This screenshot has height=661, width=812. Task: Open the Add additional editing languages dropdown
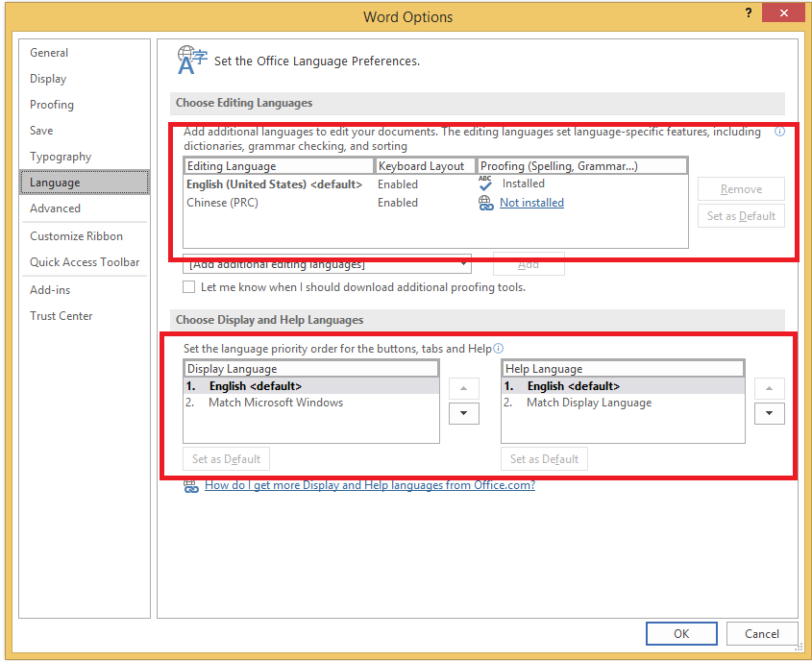pyautogui.click(x=327, y=264)
